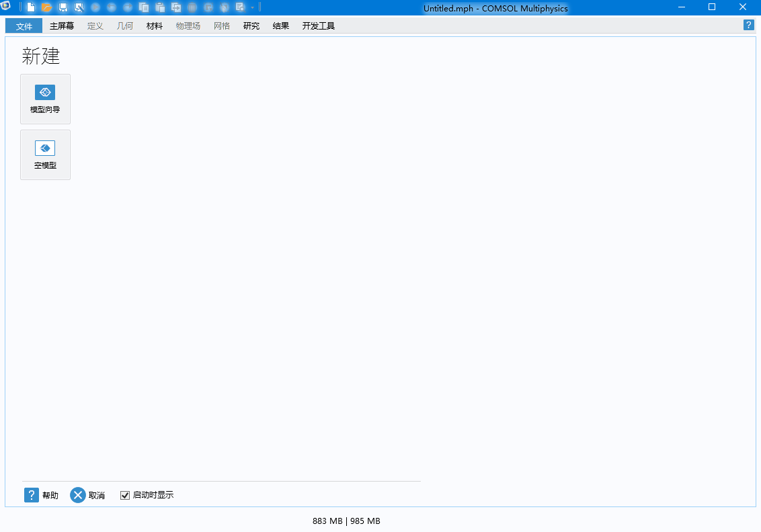Click the memory usage indicator in status bar
Viewport: 761px width, 532px height.
346,521
